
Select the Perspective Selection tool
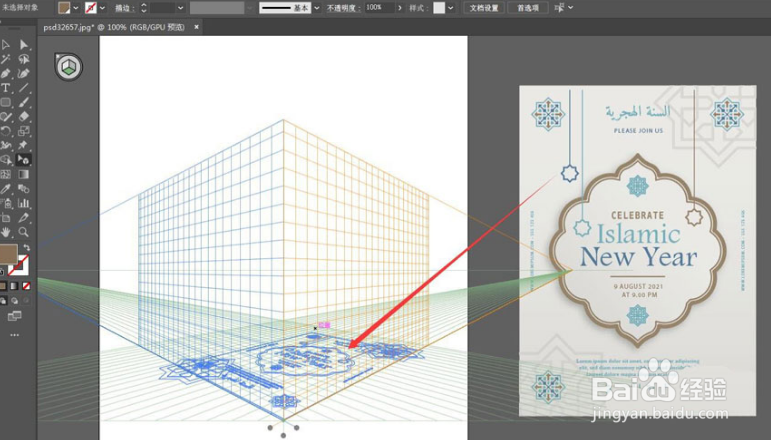point(24,160)
